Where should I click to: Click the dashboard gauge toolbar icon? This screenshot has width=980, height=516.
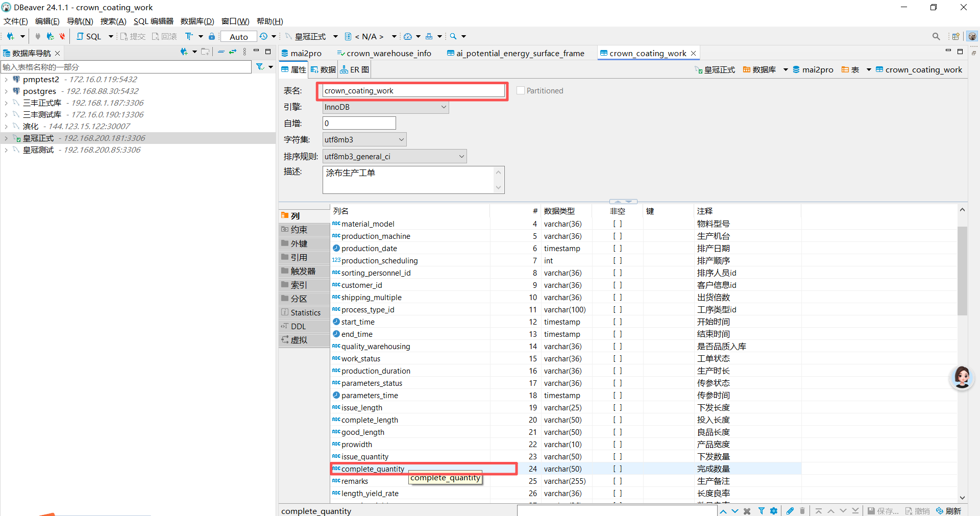tap(408, 36)
